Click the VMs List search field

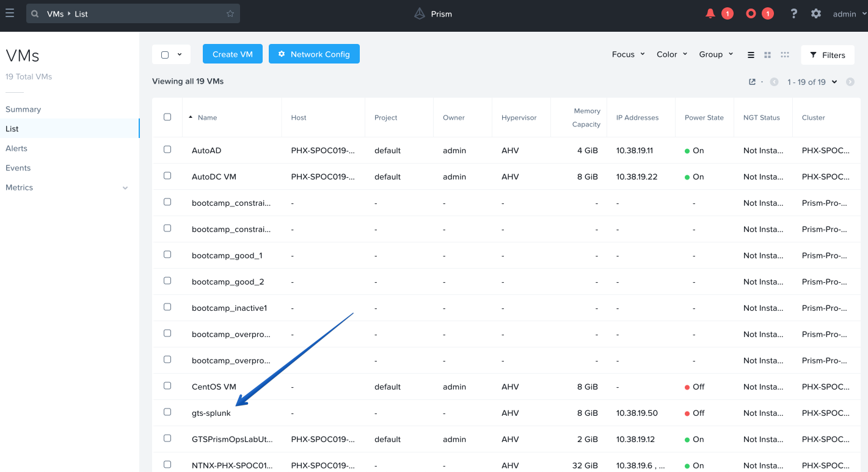pyautogui.click(x=133, y=13)
